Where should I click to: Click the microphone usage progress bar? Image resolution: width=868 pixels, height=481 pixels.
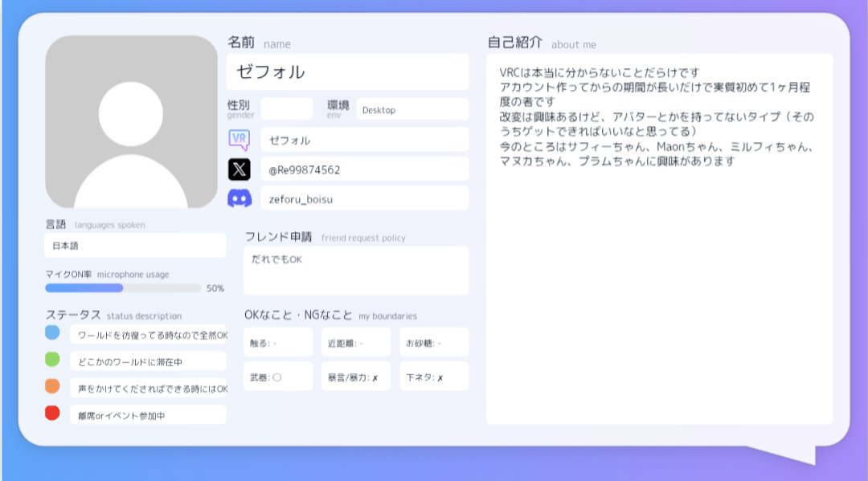click(123, 288)
